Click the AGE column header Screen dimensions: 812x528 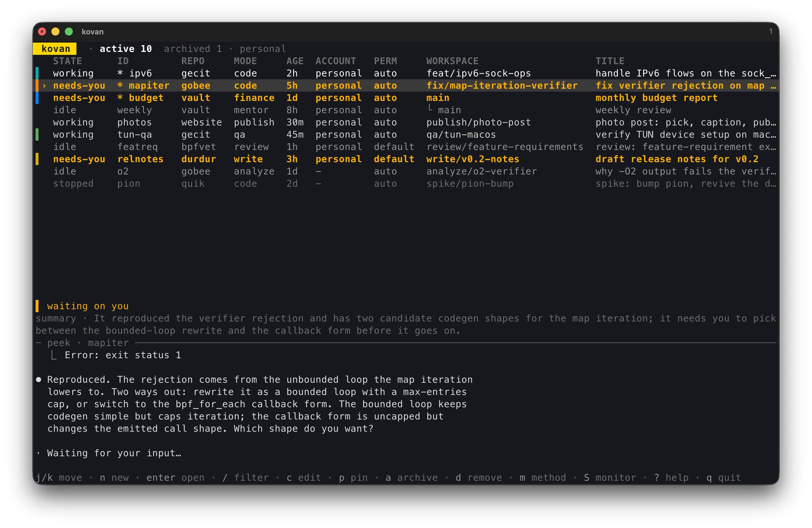[x=295, y=61]
